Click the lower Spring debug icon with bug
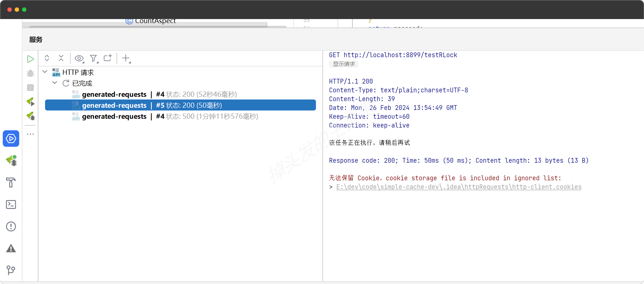This screenshot has height=284, width=644. coord(30,116)
